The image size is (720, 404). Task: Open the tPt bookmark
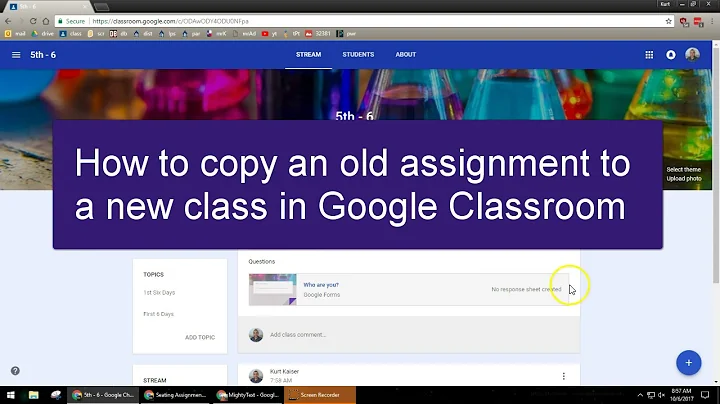[x=292, y=34]
